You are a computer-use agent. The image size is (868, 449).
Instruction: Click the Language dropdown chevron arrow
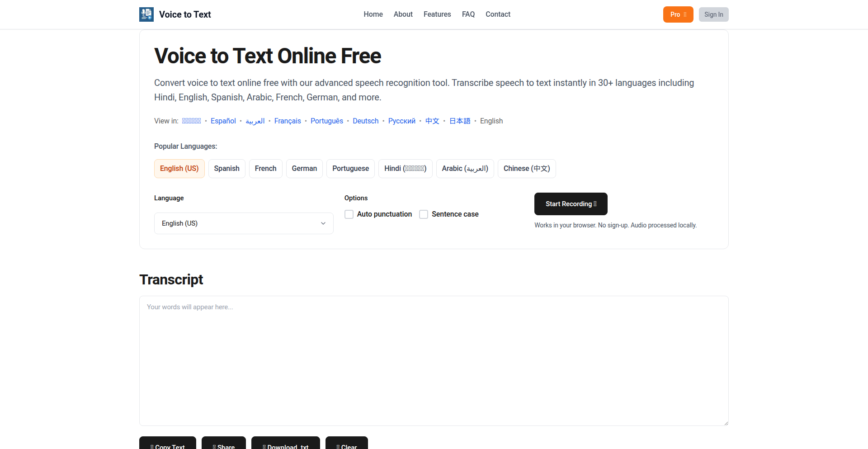pos(323,223)
